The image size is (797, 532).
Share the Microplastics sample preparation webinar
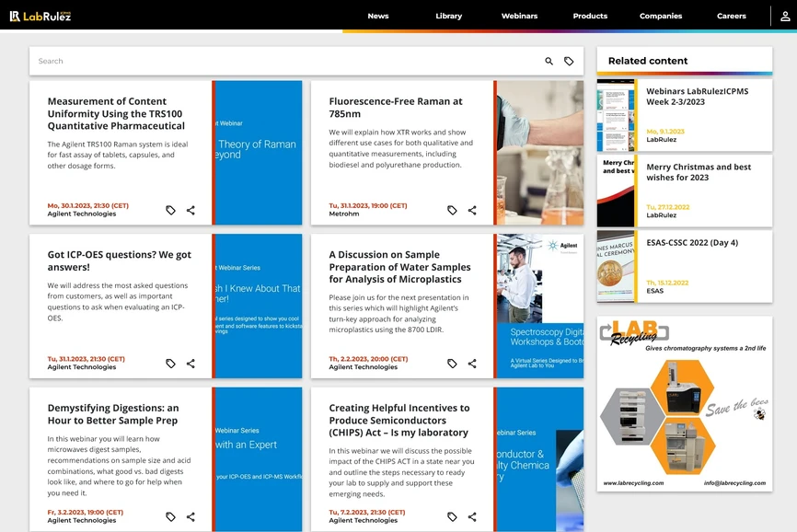point(472,364)
